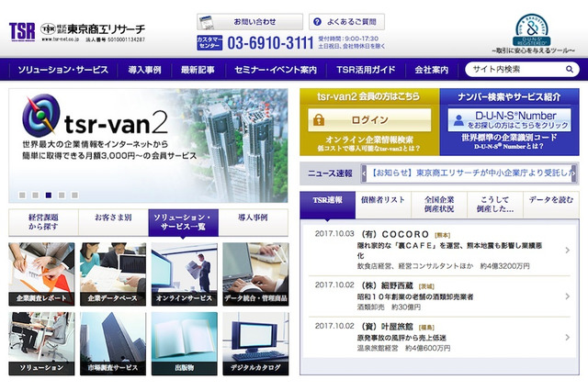This screenshot has width=588, height=391.
Task: Open the 出版物 thumbnail
Action: tap(184, 344)
